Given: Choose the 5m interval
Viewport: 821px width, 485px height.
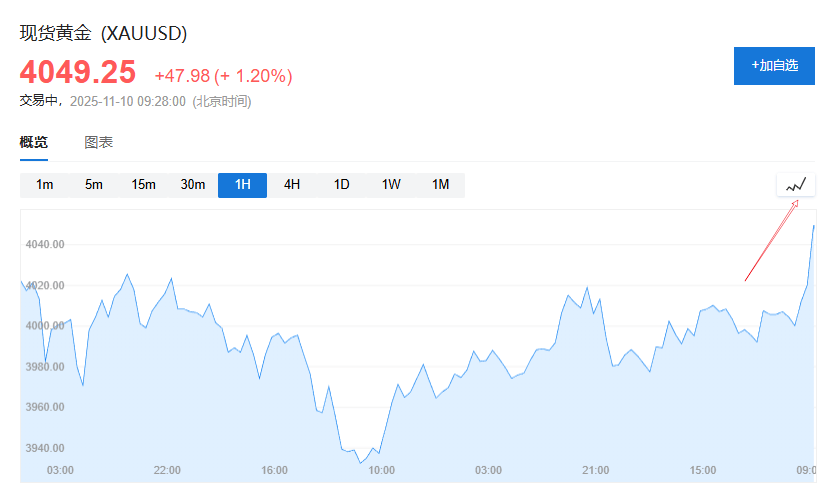Looking at the screenshot, I should tap(94, 185).
